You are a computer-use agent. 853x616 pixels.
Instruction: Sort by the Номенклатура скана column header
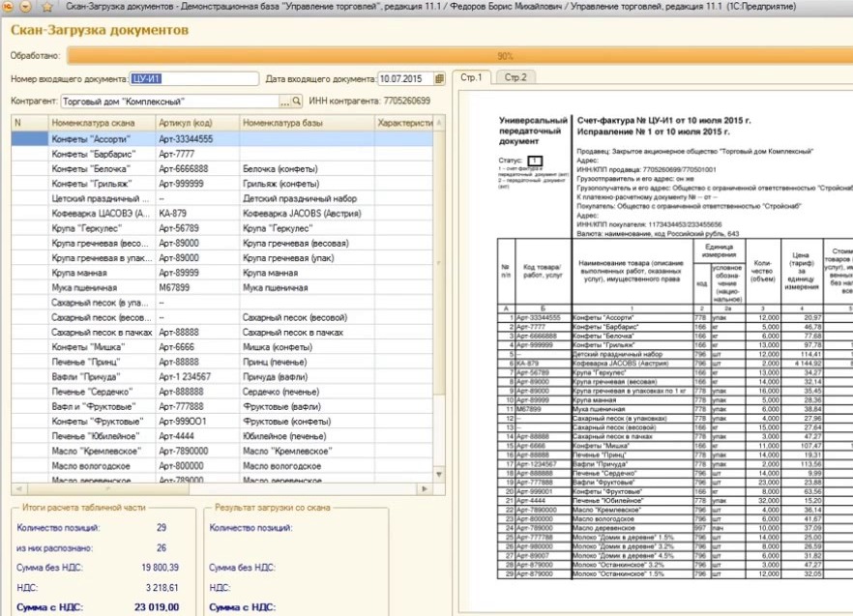pos(103,123)
